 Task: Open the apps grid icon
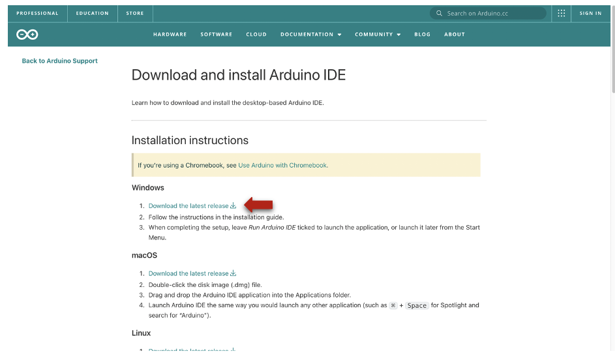point(562,13)
